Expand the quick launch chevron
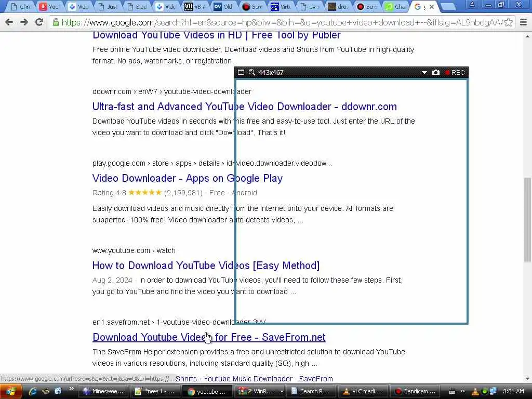Viewport: 532px width, 399px height. point(71,389)
